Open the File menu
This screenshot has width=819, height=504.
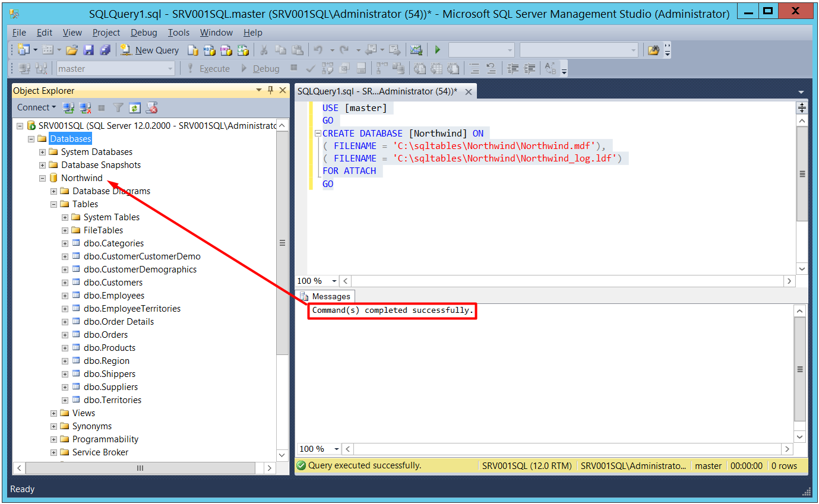point(19,33)
